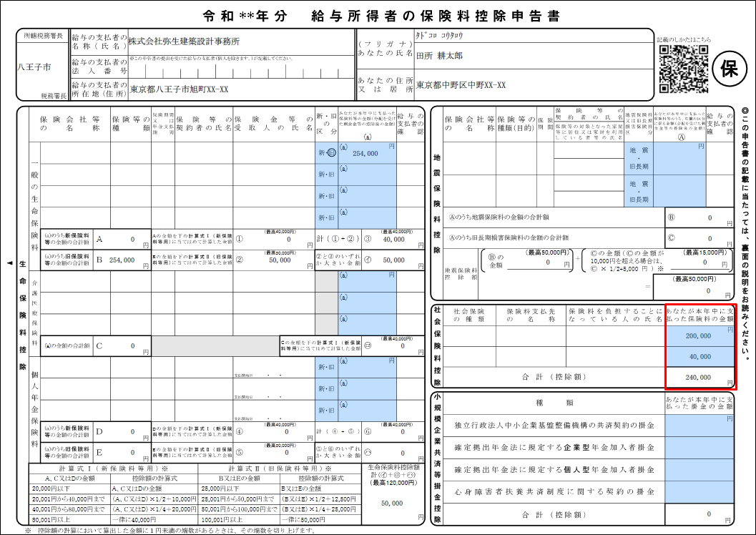Click the ⑥ pension sum field
Viewport: 756px width, 535px height.
(393, 432)
